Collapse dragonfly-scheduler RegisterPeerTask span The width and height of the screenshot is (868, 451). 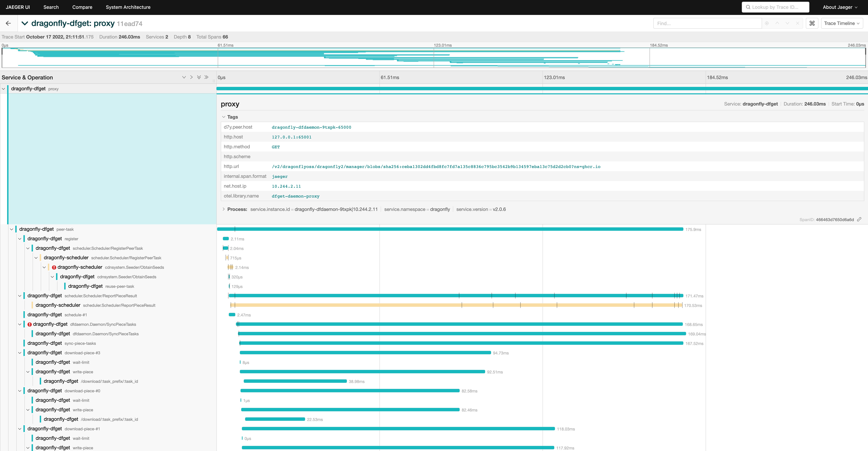pyautogui.click(x=36, y=258)
